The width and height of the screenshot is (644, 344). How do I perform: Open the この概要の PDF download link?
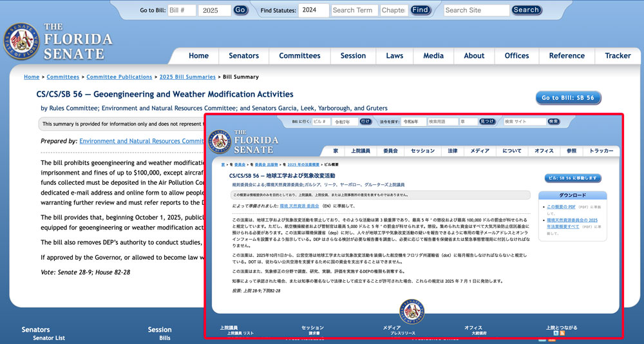(x=561, y=207)
